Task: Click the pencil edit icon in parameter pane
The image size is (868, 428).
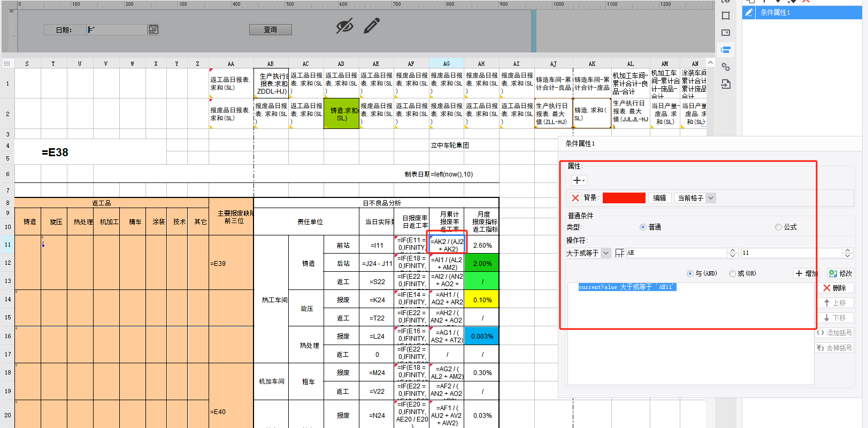Action: (x=372, y=25)
